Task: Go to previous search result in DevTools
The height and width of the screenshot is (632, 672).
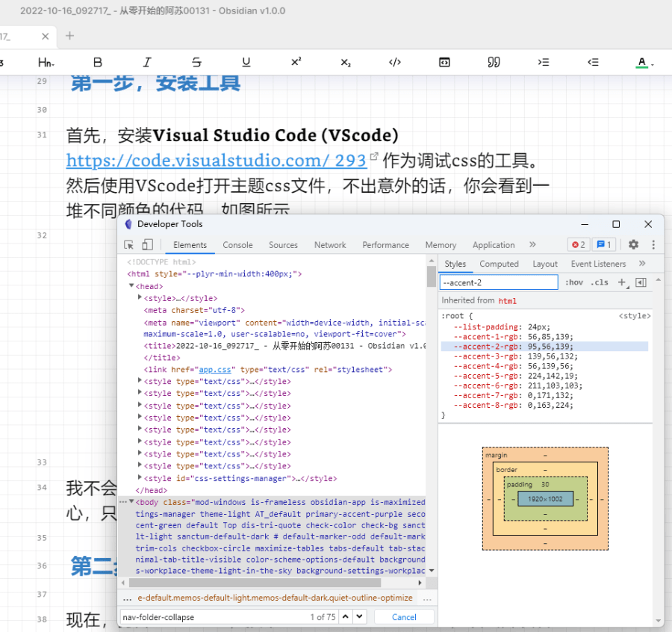Action: [346, 616]
